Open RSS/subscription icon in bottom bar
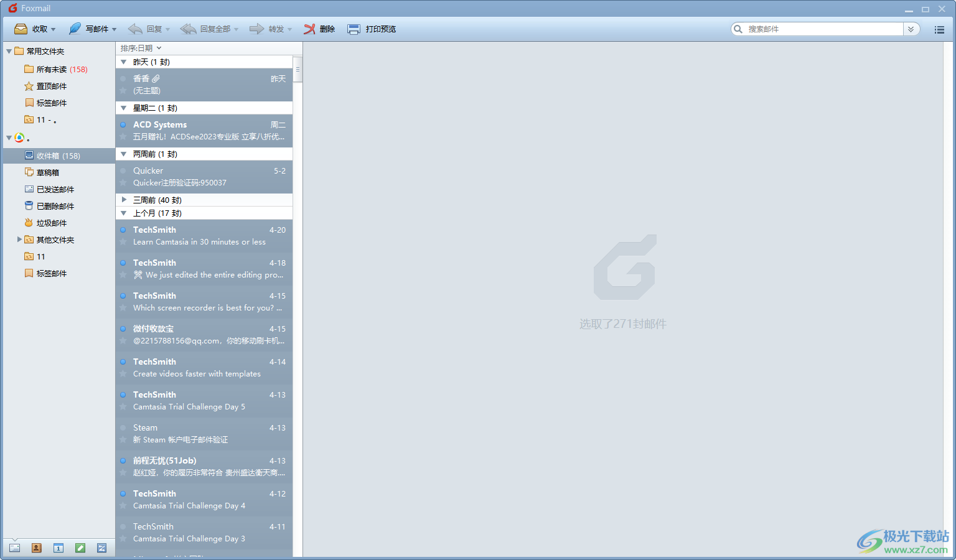Screen dimensions: 956x560 [101, 548]
